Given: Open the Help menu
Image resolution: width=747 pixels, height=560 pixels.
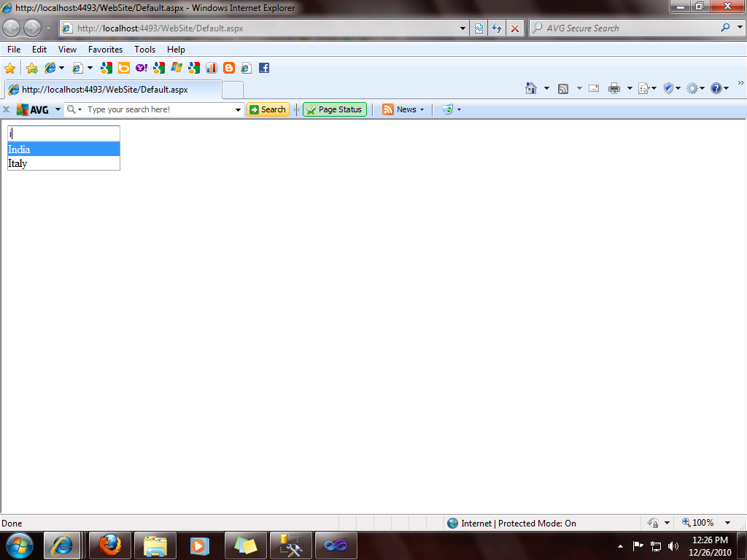Looking at the screenshot, I should click(176, 50).
